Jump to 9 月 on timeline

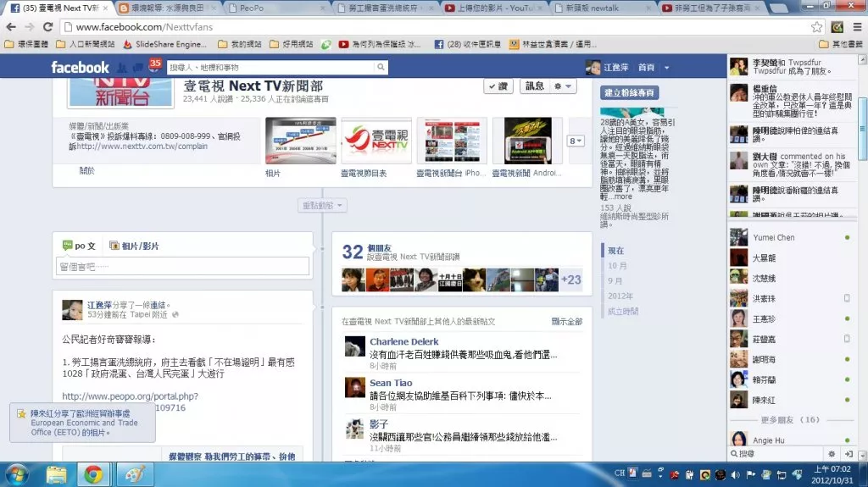tap(615, 281)
